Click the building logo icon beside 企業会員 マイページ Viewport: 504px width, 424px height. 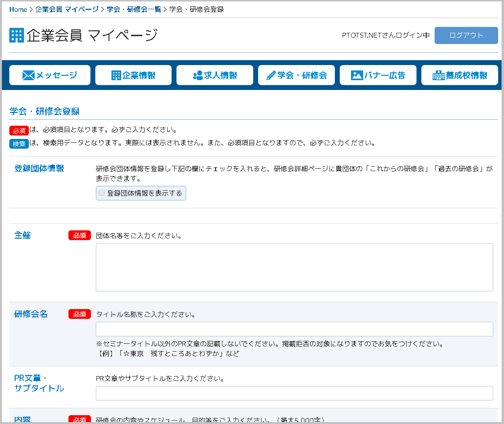coord(16,35)
